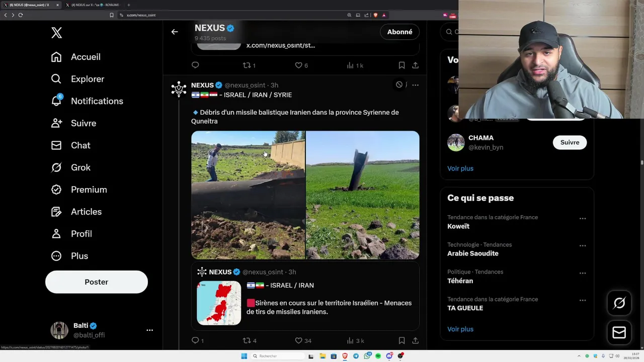
Task: Go to Premium page
Action: click(x=79, y=190)
